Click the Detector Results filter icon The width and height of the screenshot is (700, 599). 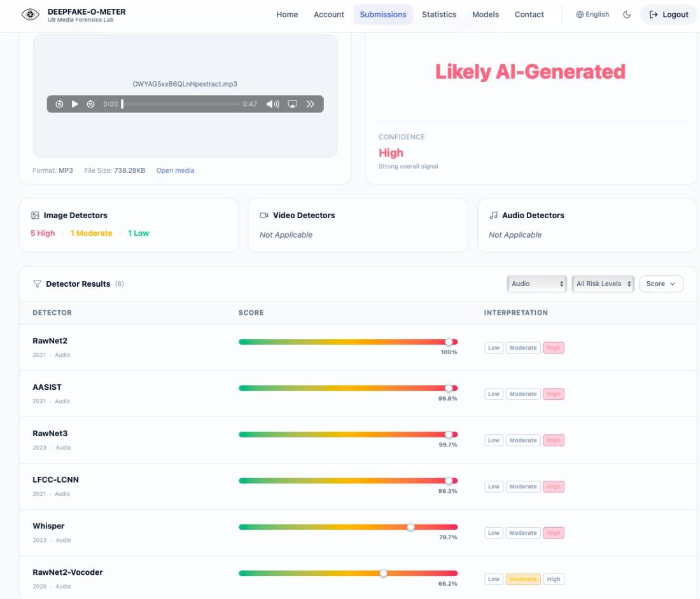tap(37, 284)
